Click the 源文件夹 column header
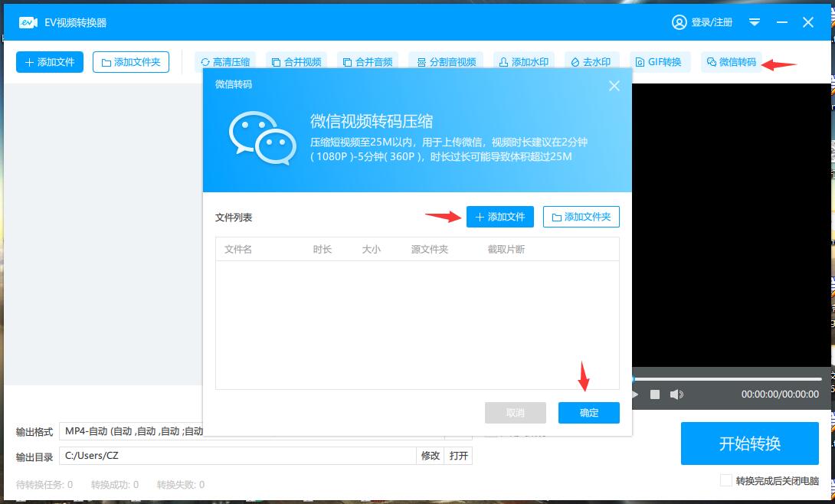The width and height of the screenshot is (835, 504). tap(429, 249)
